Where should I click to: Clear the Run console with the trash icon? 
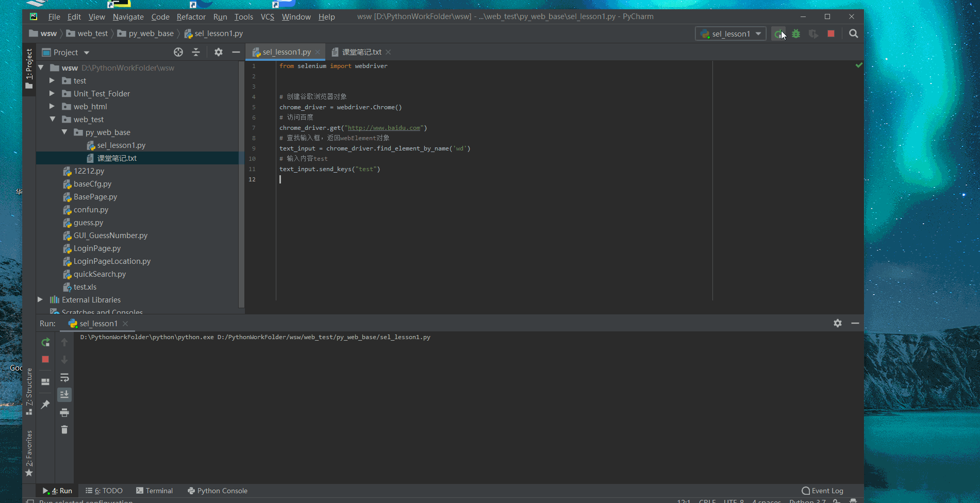click(64, 429)
